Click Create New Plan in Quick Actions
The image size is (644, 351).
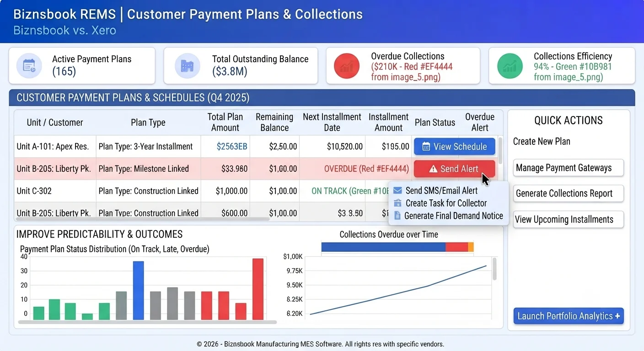542,141
